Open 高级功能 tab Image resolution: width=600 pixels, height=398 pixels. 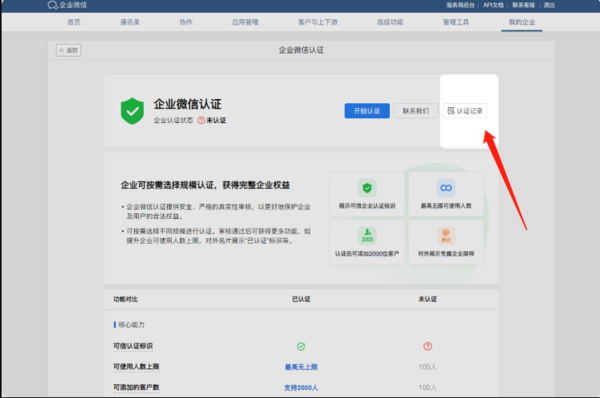click(390, 22)
